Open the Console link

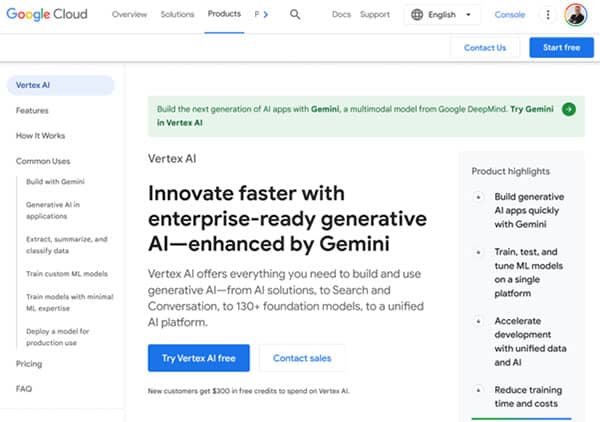point(510,15)
